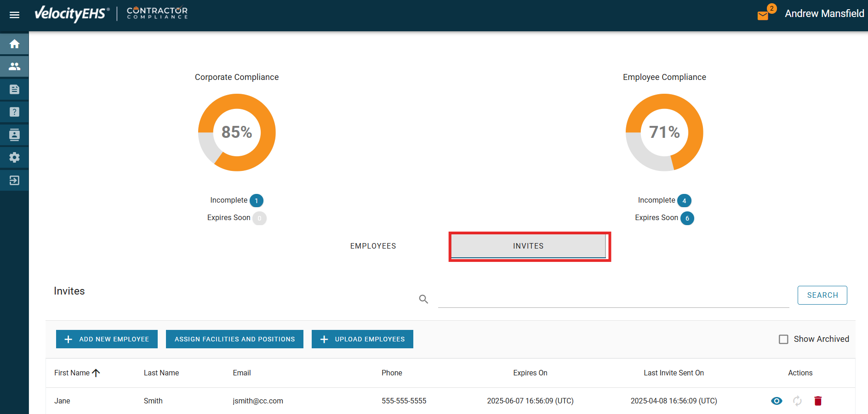Resend the invite for Jane Smith
The image size is (868, 414).
click(797, 401)
